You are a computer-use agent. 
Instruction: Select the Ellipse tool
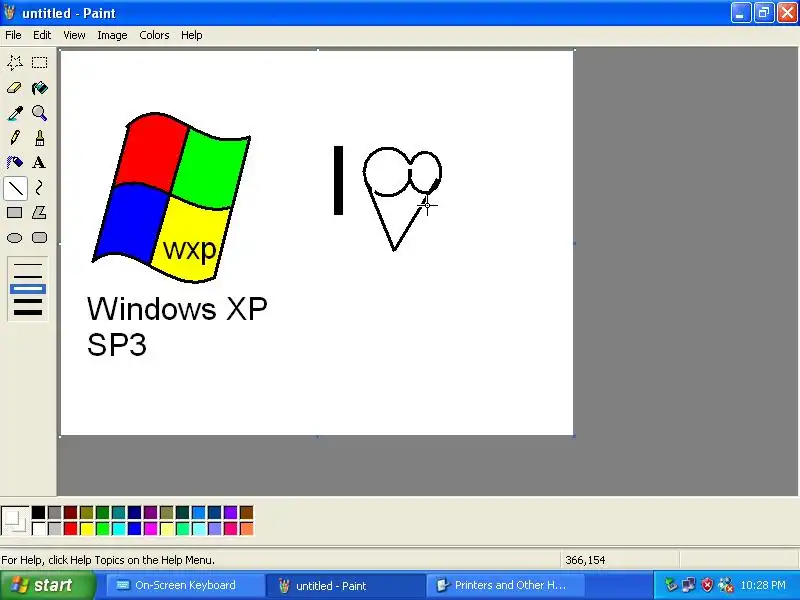click(15, 238)
